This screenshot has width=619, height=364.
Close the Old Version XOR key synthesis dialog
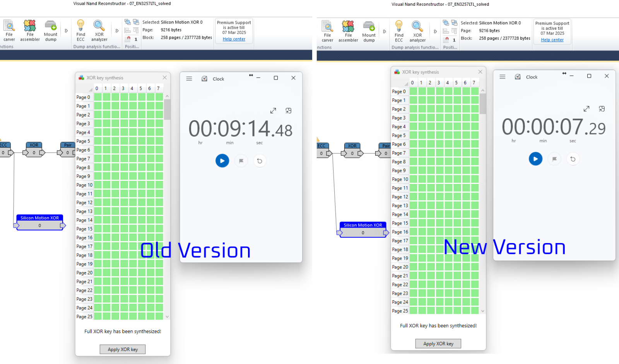tap(165, 78)
